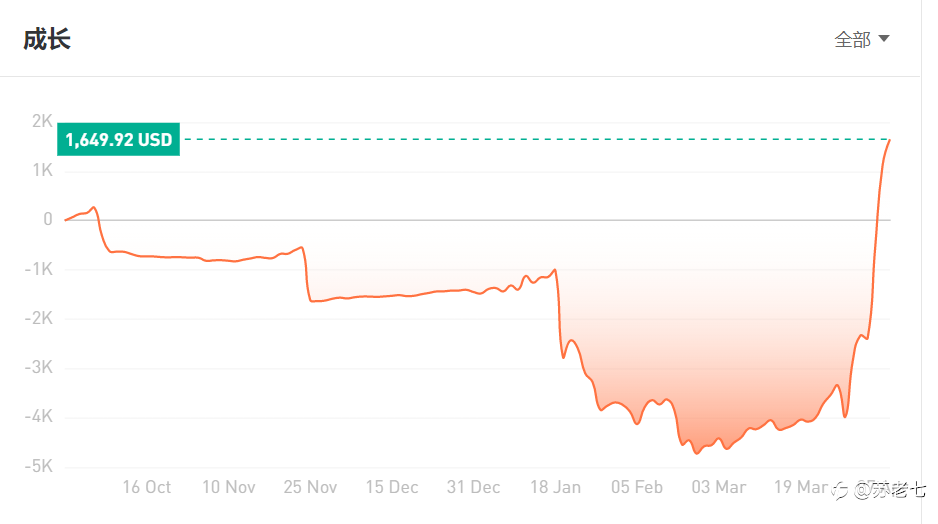
Task: Select the 31 Dec date label
Action: coord(473,487)
